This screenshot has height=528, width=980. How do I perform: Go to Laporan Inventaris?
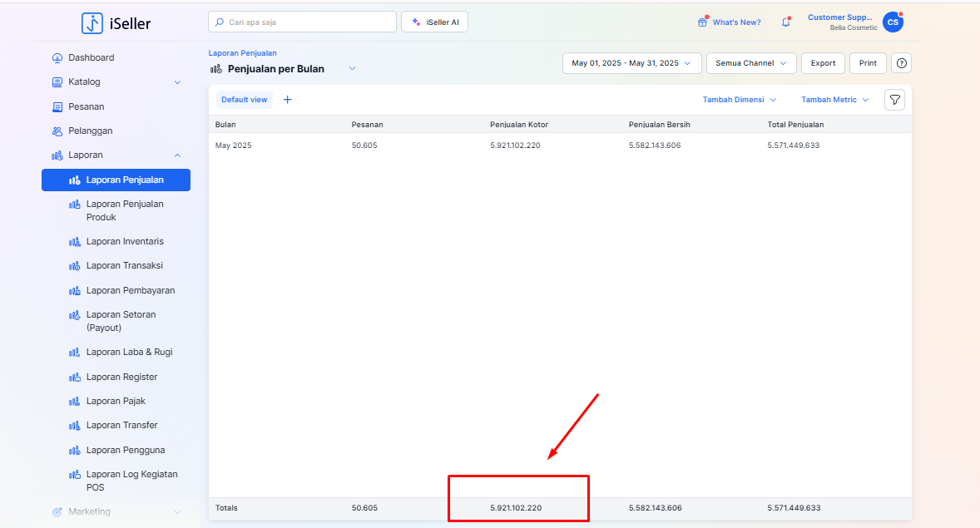point(125,241)
